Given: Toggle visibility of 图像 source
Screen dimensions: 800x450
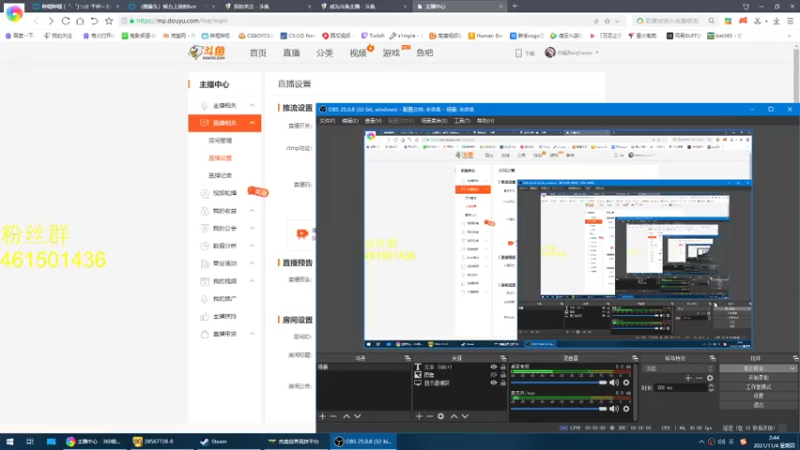Looking at the screenshot, I should [x=493, y=375].
